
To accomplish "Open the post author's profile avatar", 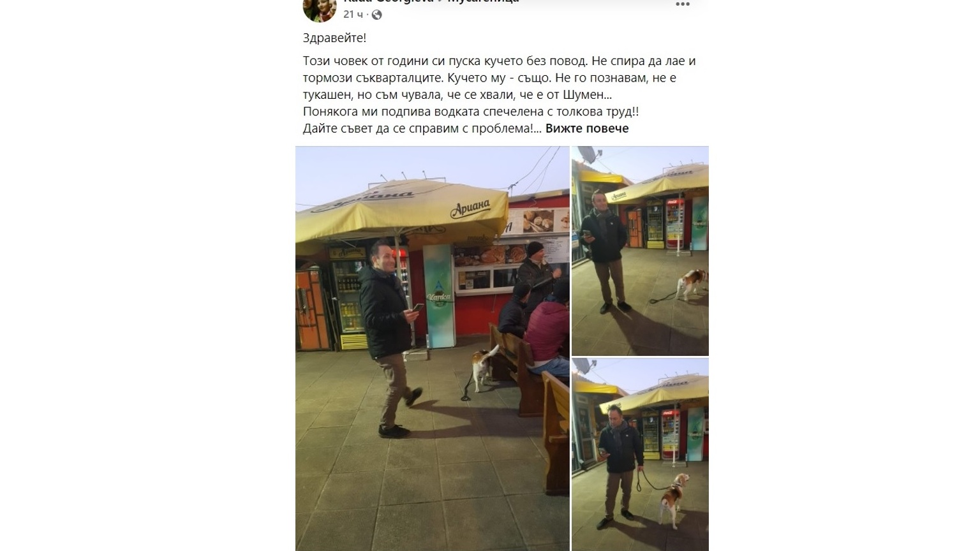I will click(x=319, y=10).
